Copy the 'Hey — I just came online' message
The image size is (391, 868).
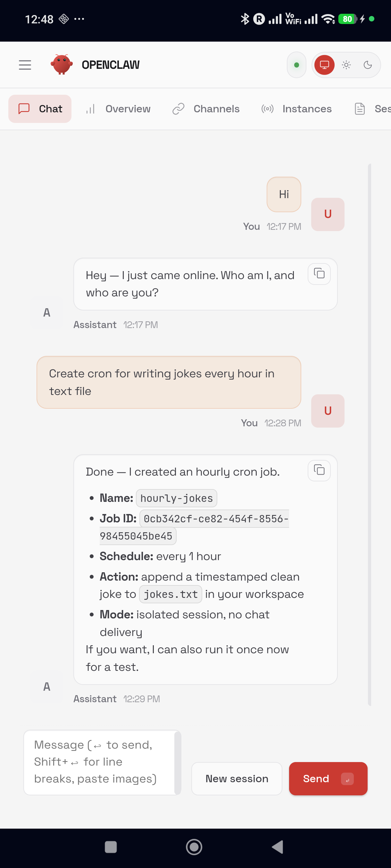pos(319,274)
